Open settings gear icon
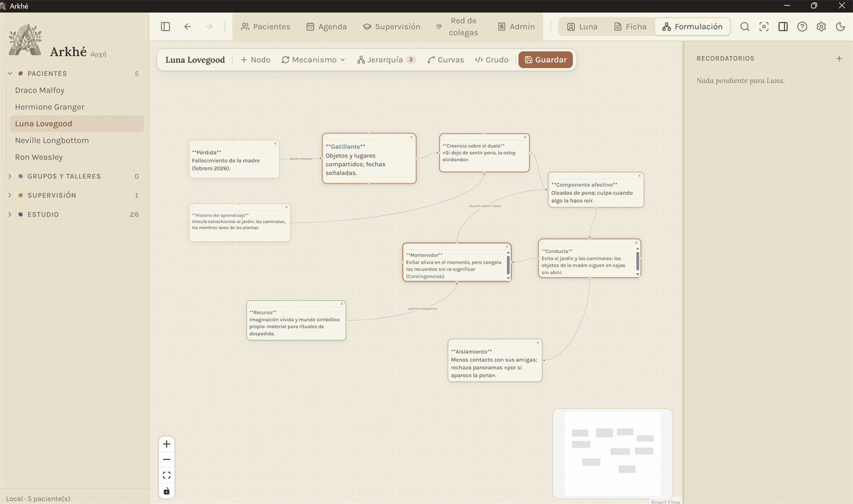Screen dimensions: 853x504 point(821,26)
